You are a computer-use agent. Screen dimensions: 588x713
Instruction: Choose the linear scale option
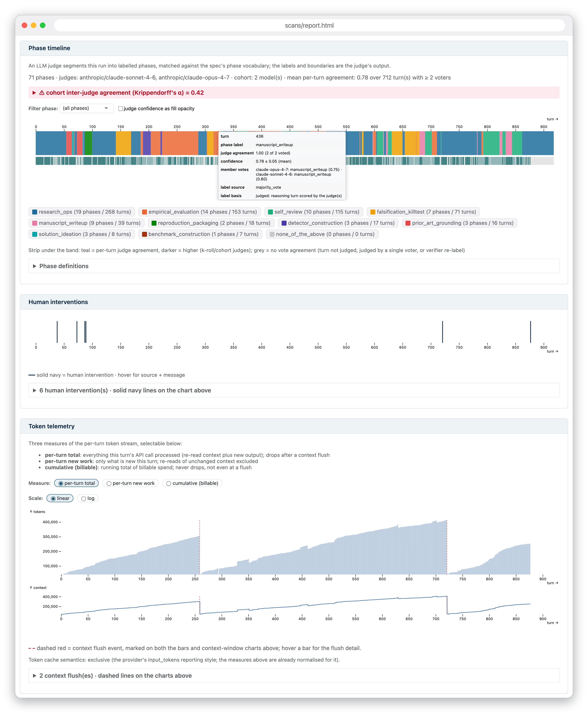[x=60, y=498]
